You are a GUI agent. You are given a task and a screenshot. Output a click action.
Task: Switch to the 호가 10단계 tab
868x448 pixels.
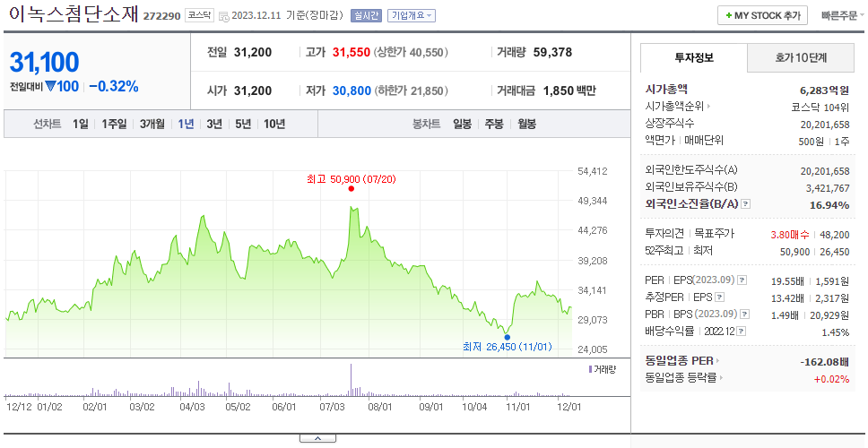(x=801, y=57)
